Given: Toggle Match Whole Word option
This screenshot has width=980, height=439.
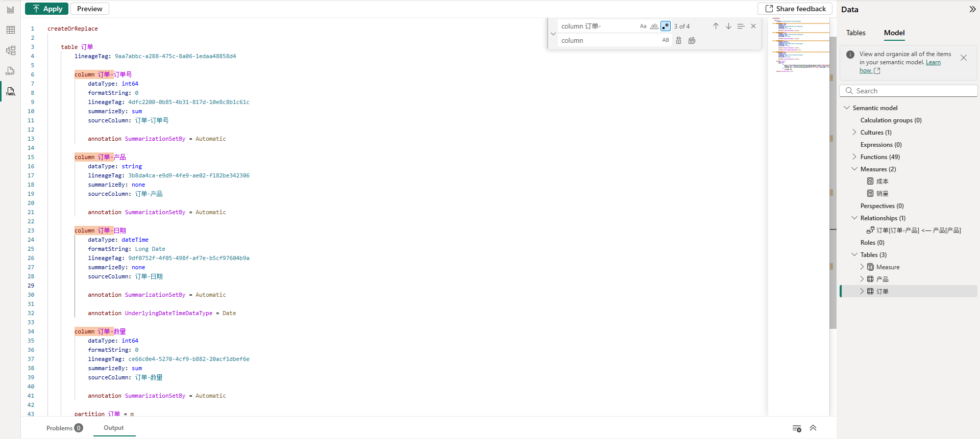Looking at the screenshot, I should tap(654, 26).
